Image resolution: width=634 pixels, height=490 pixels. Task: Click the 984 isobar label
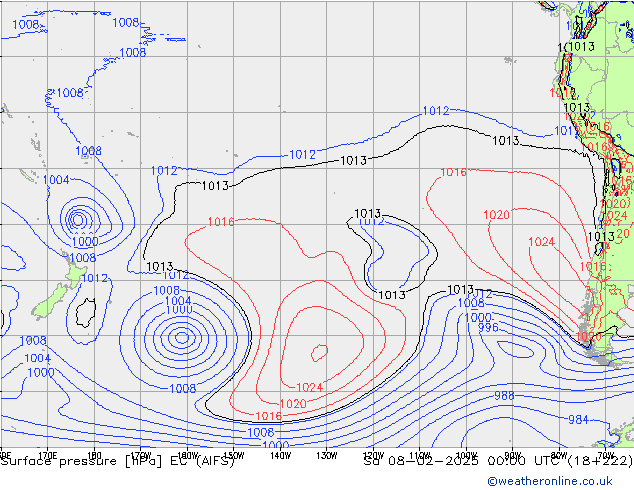click(578, 420)
